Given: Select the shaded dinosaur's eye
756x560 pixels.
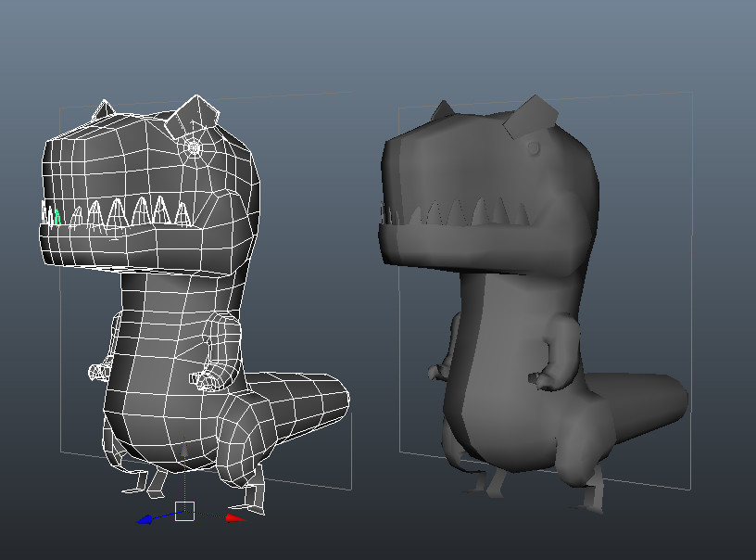Looking at the screenshot, I should tap(533, 147).
